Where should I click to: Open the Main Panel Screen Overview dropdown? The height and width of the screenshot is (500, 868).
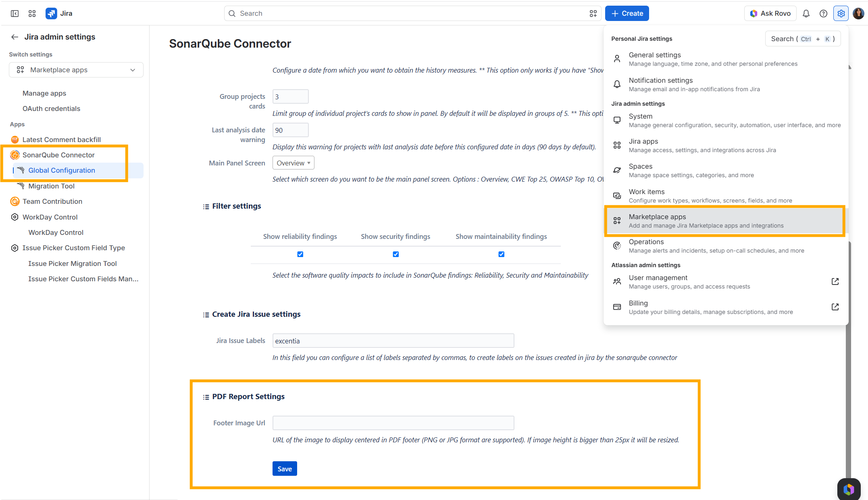pyautogui.click(x=293, y=163)
